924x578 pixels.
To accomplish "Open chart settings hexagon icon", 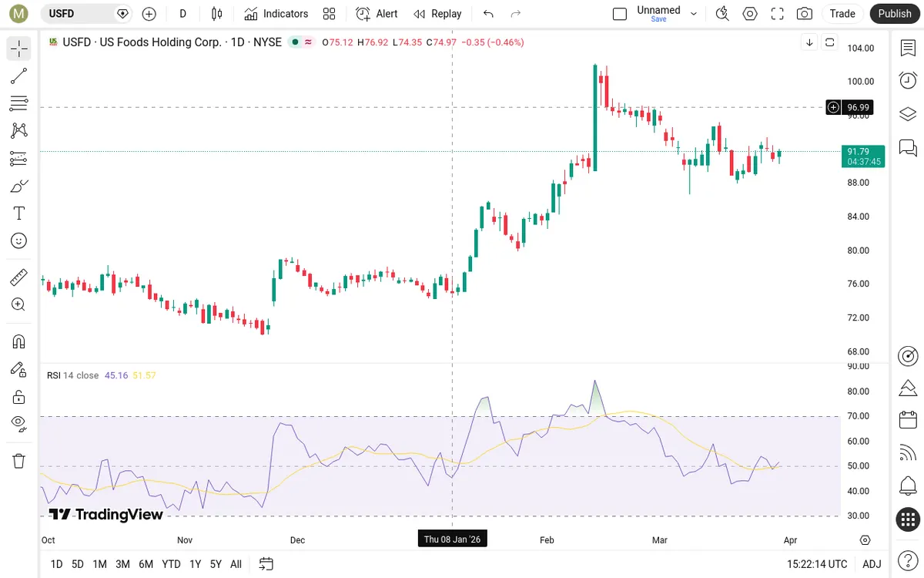I will click(x=750, y=13).
